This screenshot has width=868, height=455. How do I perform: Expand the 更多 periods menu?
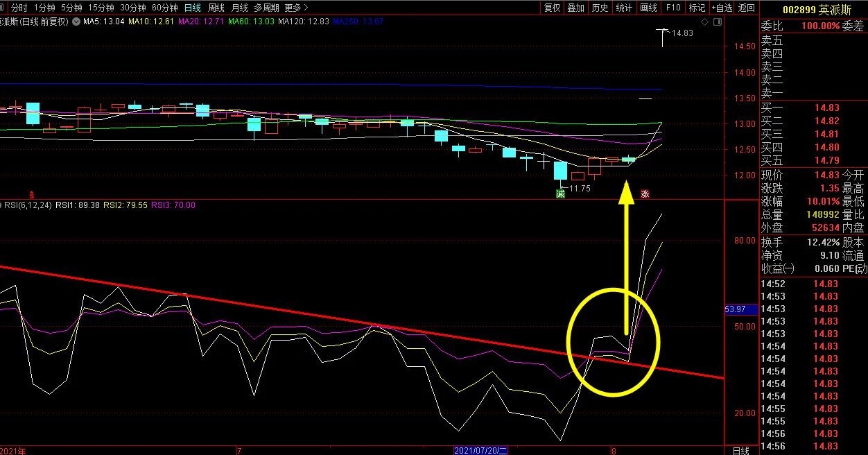pos(296,8)
